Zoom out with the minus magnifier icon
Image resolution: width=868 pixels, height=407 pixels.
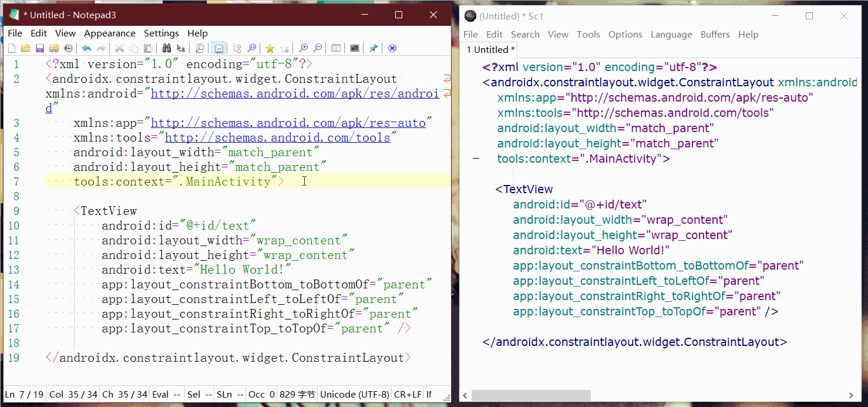[x=317, y=48]
